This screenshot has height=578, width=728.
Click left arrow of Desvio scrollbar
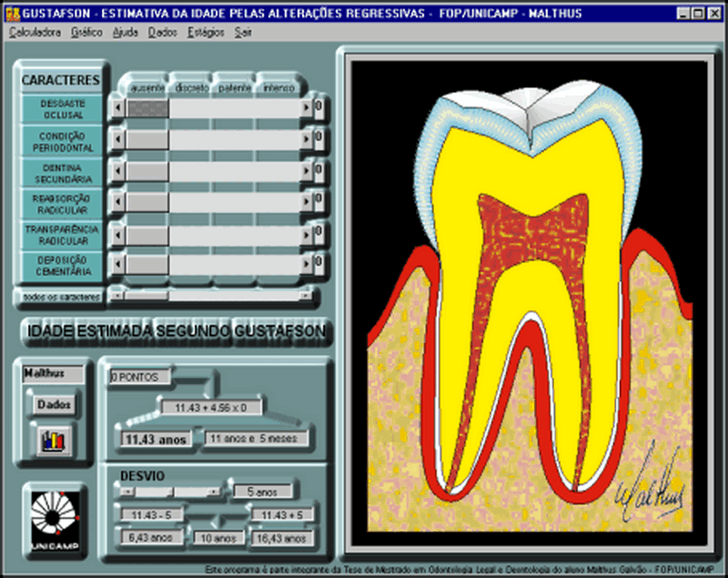coord(127,492)
